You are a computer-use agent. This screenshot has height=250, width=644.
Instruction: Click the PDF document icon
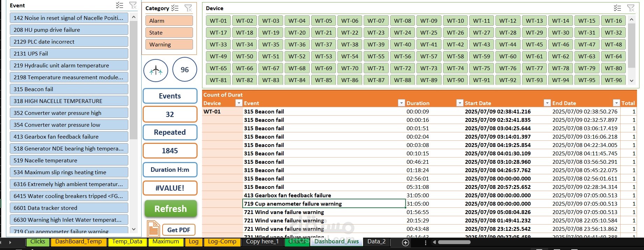[x=153, y=229]
